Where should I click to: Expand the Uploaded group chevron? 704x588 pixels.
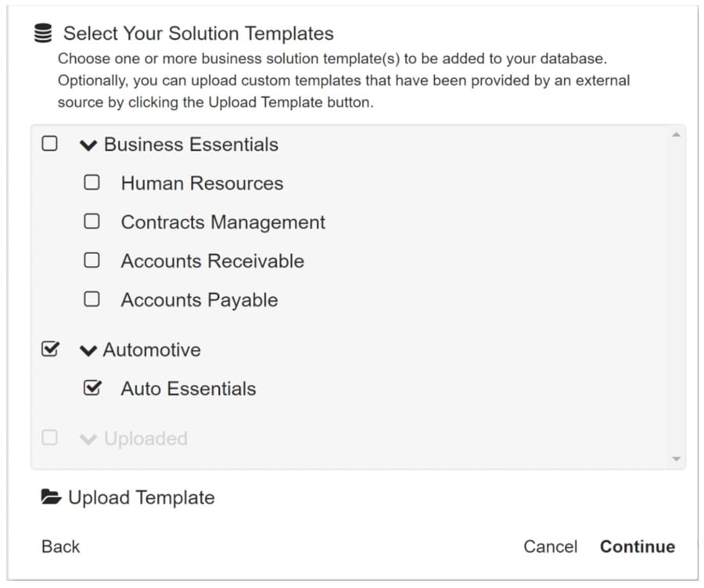88,439
